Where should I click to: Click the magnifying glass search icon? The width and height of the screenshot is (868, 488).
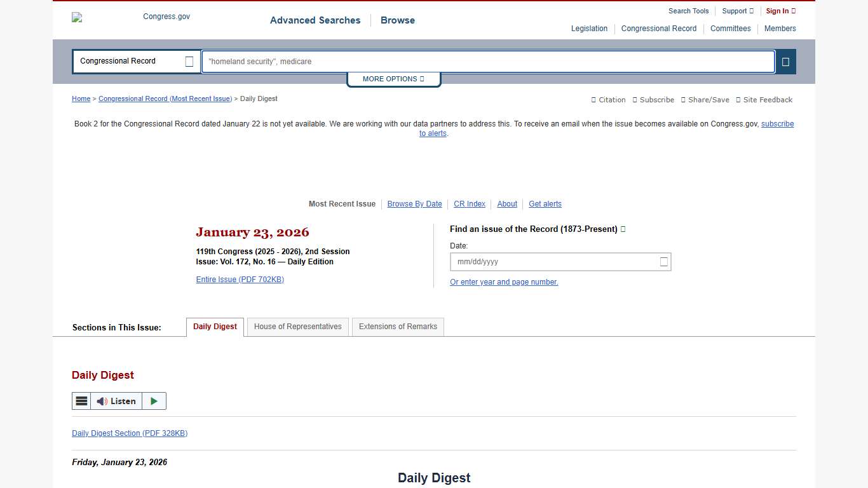pyautogui.click(x=785, y=61)
